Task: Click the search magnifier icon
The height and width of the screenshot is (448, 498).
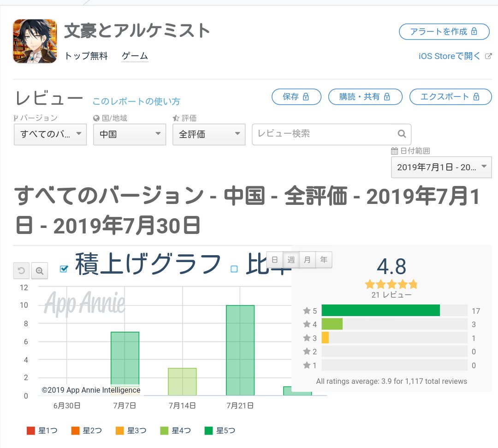Action: 402,134
